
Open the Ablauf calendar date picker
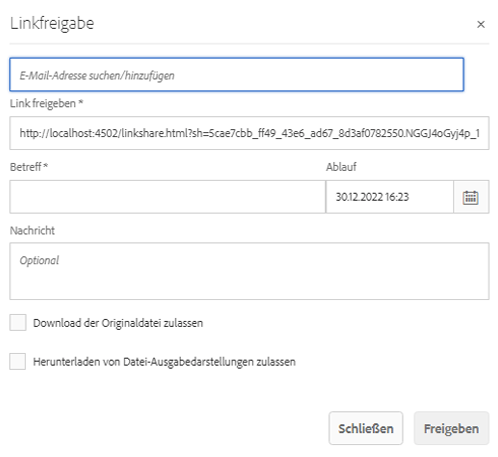pos(471,197)
